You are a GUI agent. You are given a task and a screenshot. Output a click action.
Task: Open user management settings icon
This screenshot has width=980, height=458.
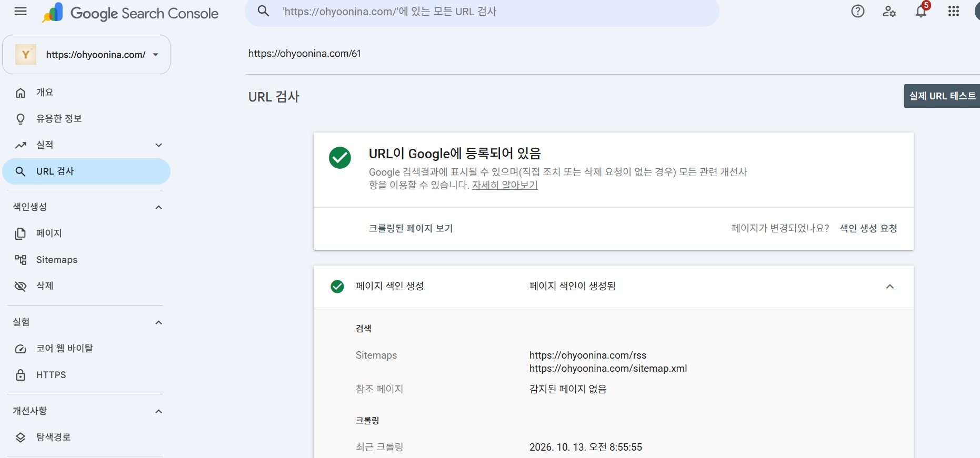[x=889, y=11]
